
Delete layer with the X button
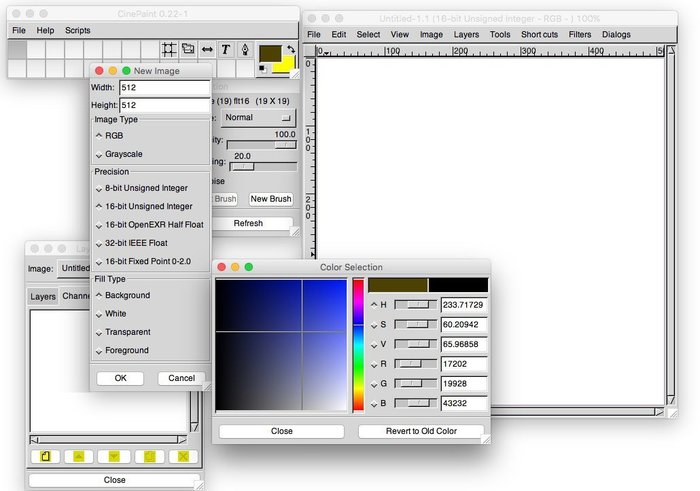point(183,456)
